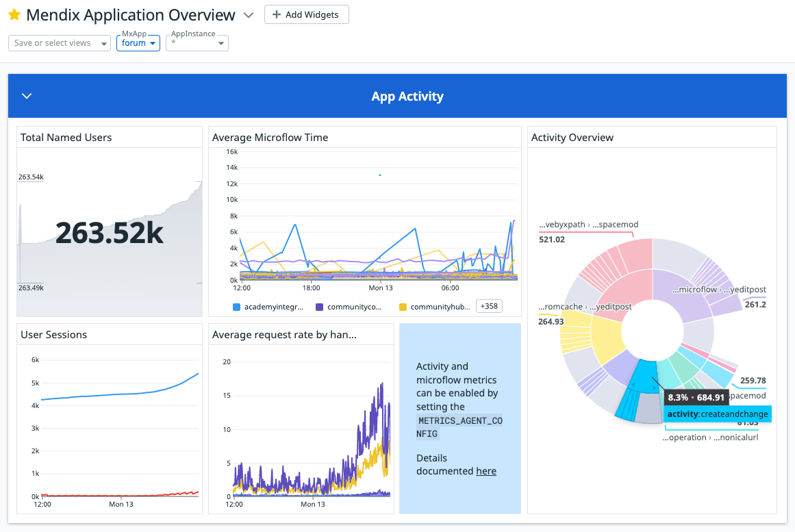Click the communityco... legend label
The image size is (795, 532).
click(355, 307)
